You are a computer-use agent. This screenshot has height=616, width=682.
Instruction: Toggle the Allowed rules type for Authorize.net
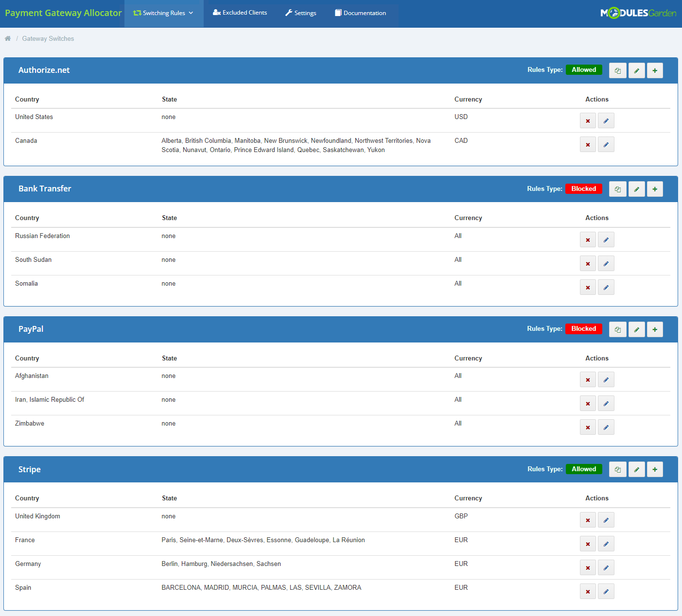[584, 69]
